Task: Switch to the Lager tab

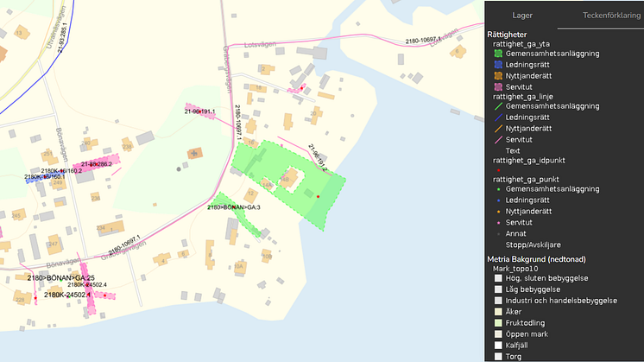Action: coord(521,16)
